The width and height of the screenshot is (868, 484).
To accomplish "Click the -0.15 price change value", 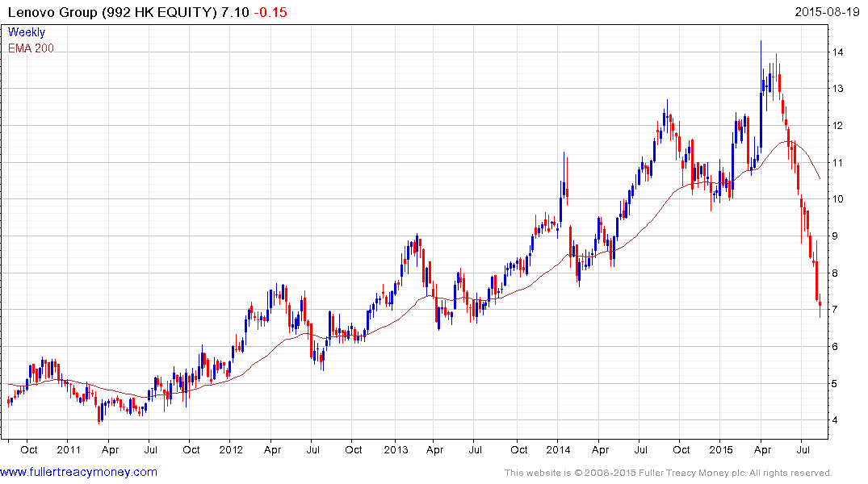I will coord(270,12).
